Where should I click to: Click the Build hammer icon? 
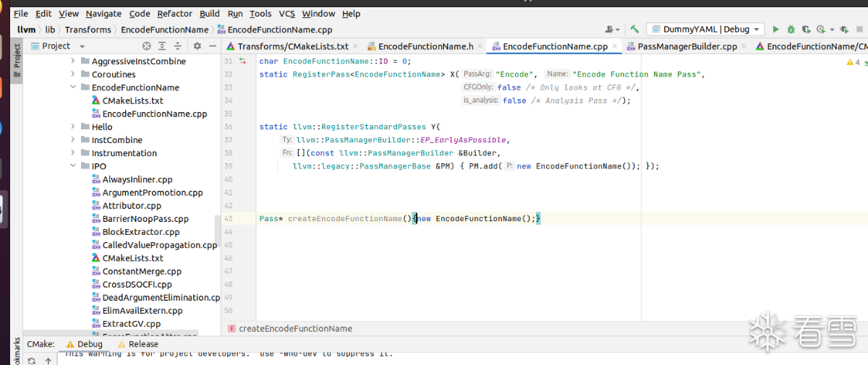(634, 30)
